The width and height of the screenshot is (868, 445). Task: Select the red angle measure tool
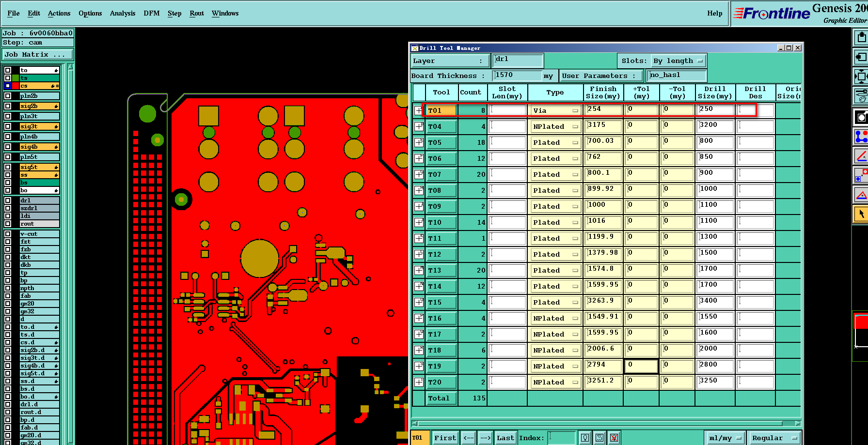[x=861, y=156]
